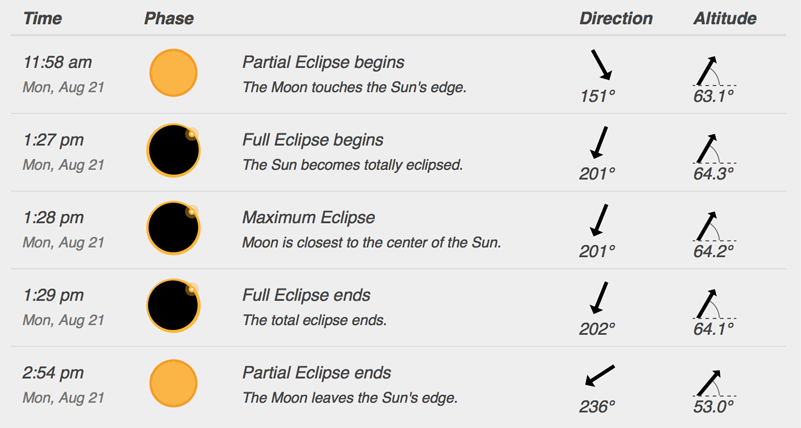Click the eclipsed sun icon at 1:27 pm
The width and height of the screenshot is (801, 428).
pyautogui.click(x=173, y=150)
